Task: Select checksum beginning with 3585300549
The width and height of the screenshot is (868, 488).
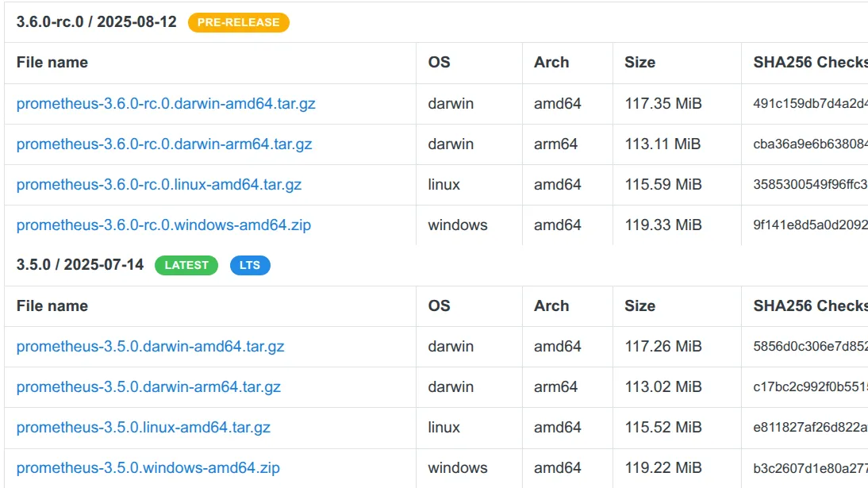Action: coord(810,184)
